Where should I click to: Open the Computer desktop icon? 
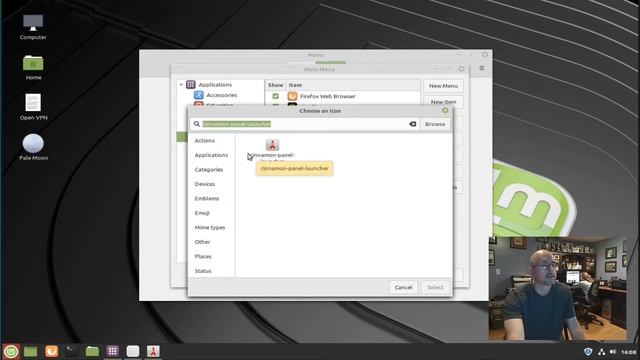point(33,27)
